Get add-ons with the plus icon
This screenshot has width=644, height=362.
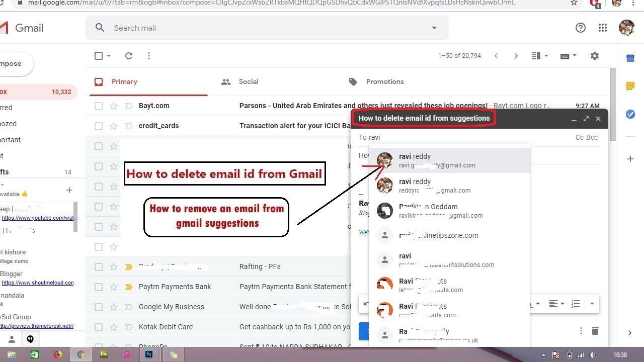click(x=630, y=159)
